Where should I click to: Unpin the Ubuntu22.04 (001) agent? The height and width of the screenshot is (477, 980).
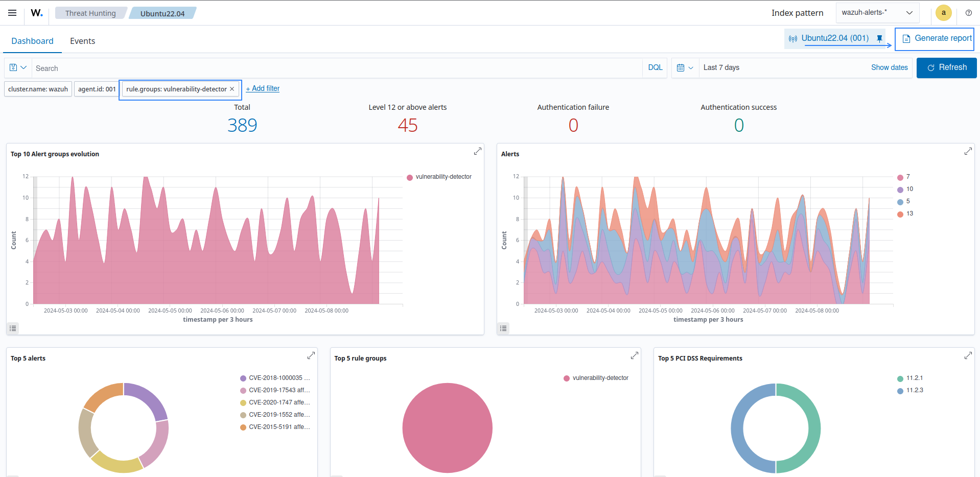pos(879,38)
